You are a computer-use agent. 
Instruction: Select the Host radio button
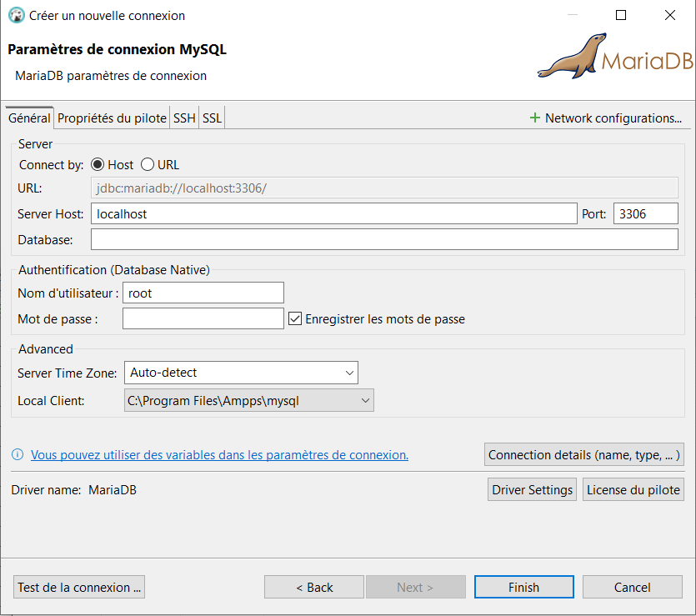pos(98,164)
